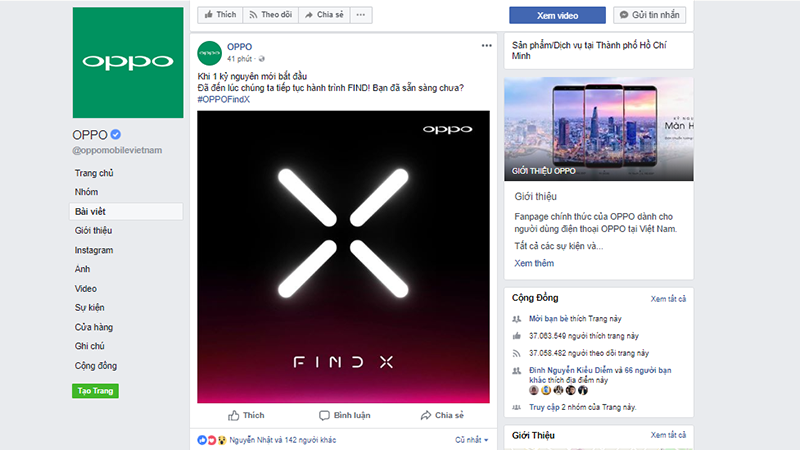Click the #OPPOFindX hashtag link
This screenshot has height=450, width=800.
225,99
